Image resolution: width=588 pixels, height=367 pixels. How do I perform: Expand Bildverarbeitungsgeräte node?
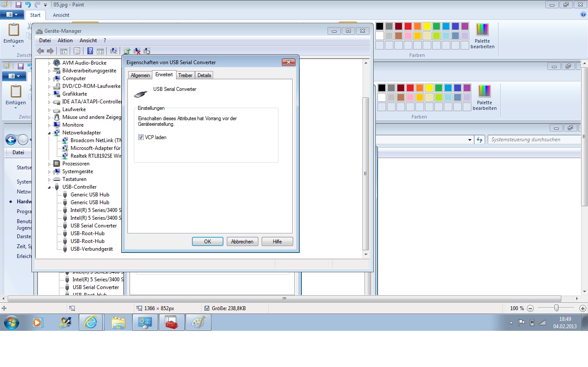click(x=49, y=71)
